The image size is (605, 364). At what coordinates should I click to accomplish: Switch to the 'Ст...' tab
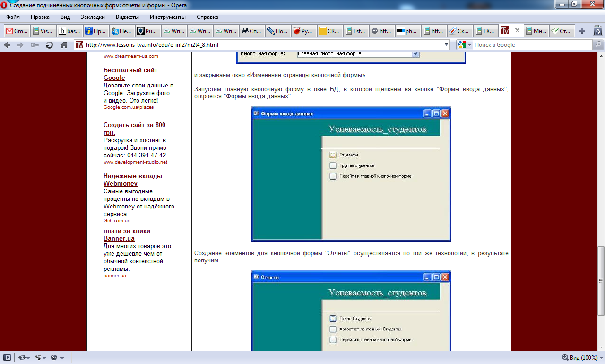point(563,31)
